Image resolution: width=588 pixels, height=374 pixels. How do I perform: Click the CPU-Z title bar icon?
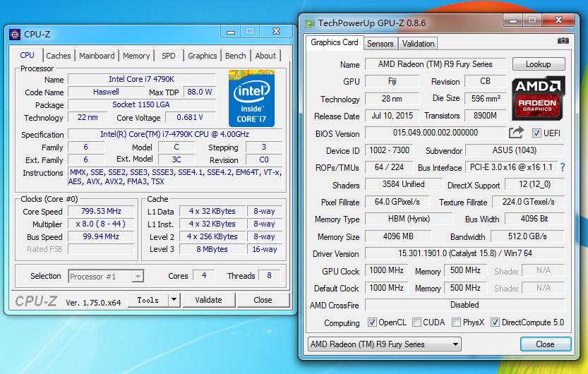16,33
